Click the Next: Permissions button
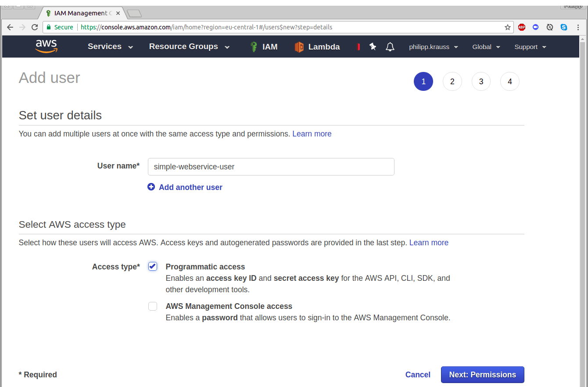 tap(482, 375)
